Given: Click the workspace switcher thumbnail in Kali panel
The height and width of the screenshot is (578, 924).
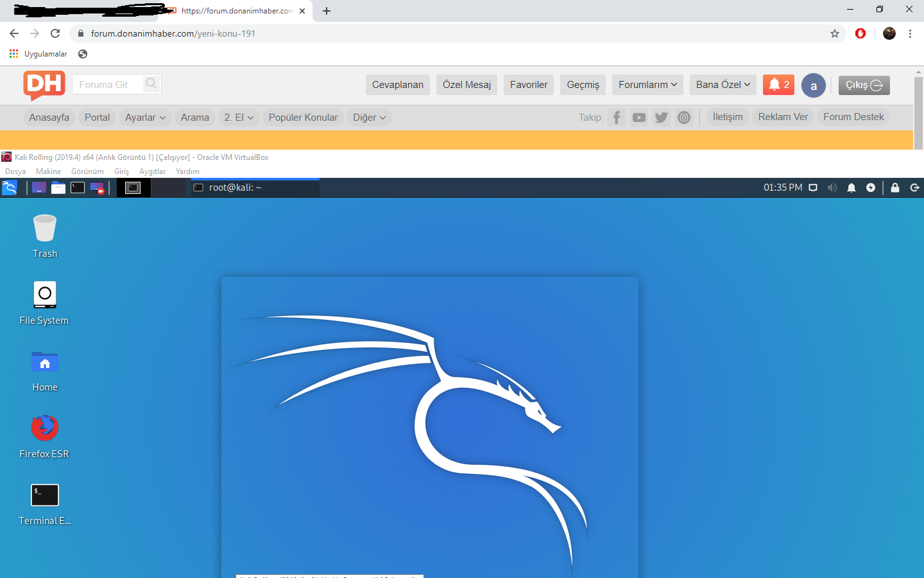Looking at the screenshot, I should [133, 188].
